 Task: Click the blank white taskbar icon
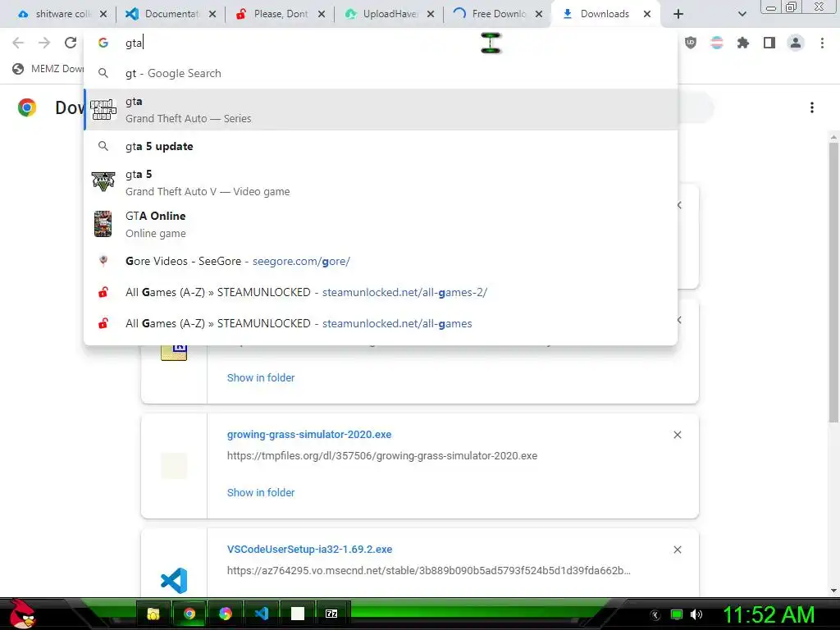[x=297, y=614]
